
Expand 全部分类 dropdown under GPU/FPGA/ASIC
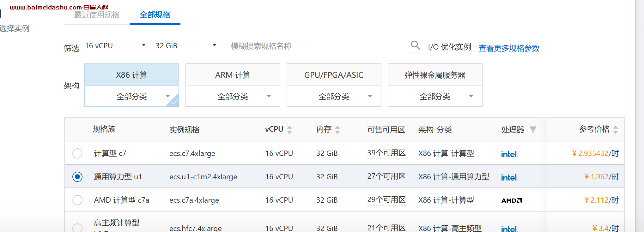[x=334, y=96]
